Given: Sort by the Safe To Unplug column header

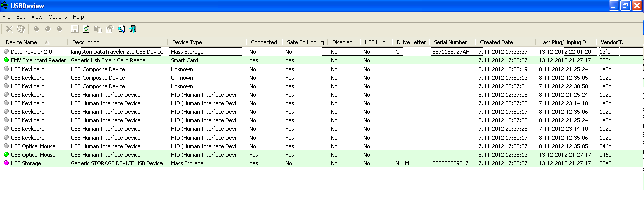Looking at the screenshot, I should click(x=304, y=42).
